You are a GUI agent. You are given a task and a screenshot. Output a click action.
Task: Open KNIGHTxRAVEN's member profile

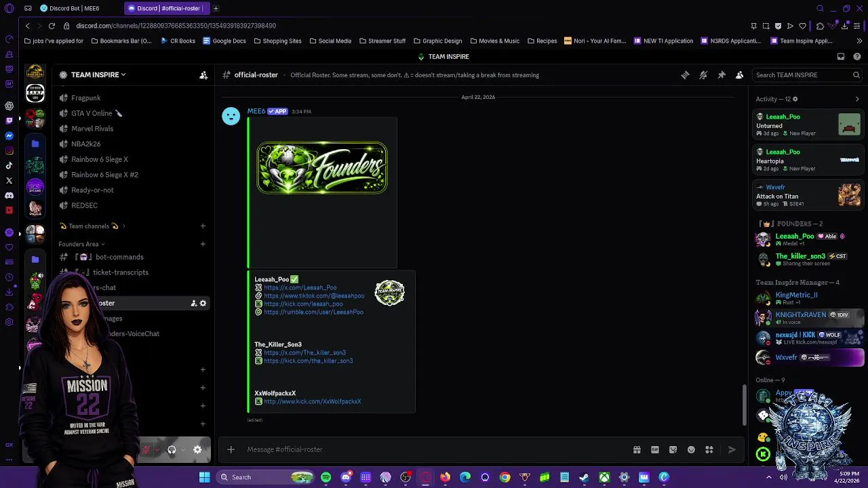(808, 317)
